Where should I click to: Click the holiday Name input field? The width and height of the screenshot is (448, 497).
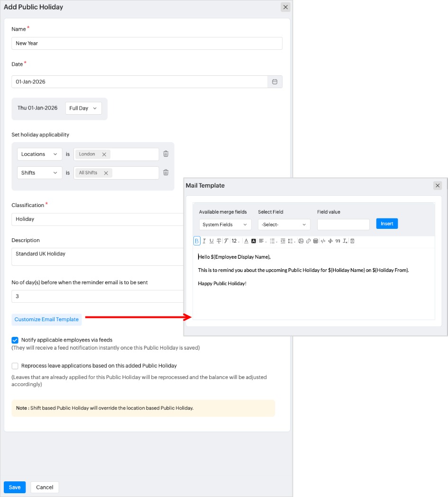(147, 43)
